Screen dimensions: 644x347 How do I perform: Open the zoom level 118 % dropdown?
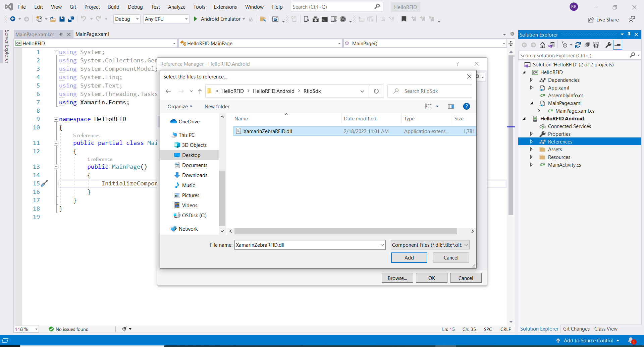(36, 329)
